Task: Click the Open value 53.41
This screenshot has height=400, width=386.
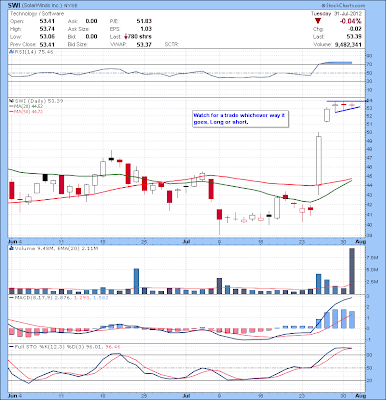Action: (47, 21)
